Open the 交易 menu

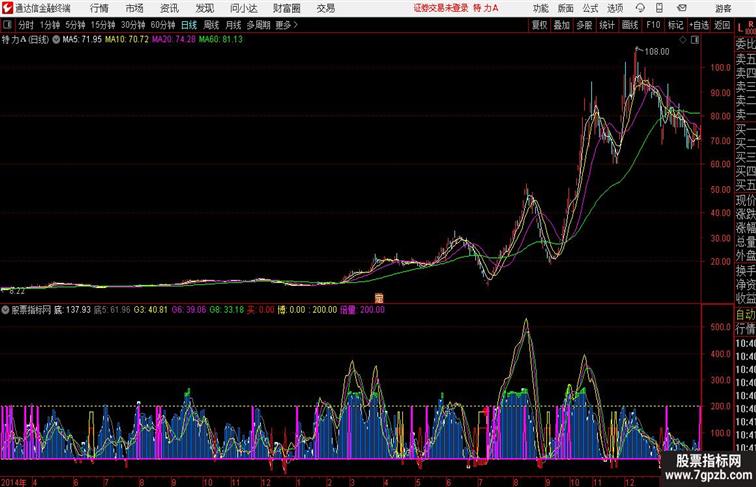[x=325, y=8]
